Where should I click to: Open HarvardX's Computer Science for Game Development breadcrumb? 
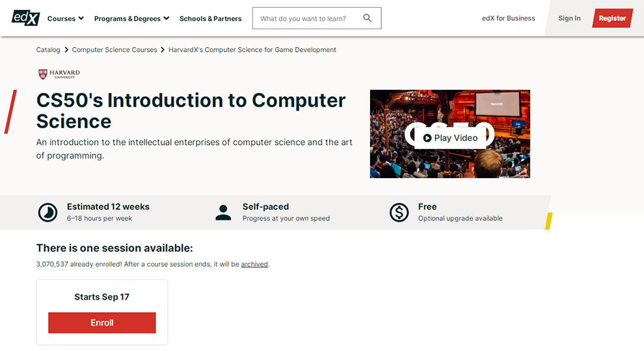tap(252, 49)
